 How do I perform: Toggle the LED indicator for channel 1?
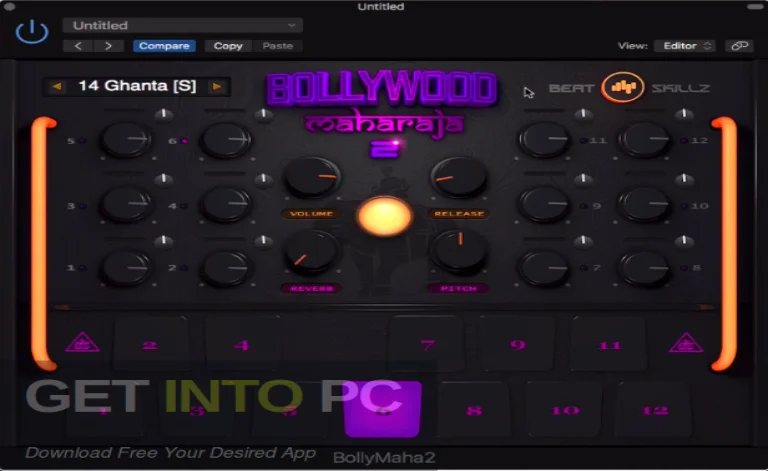[x=82, y=268]
